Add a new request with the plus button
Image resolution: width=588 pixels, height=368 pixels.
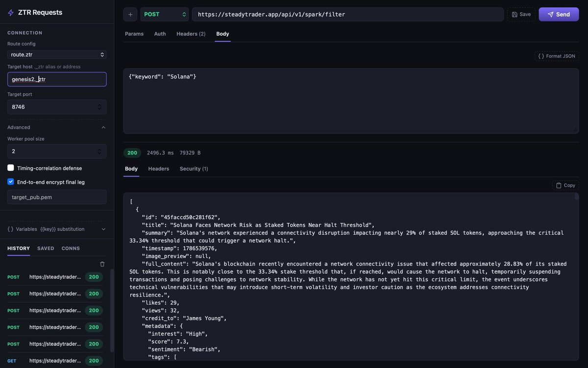point(130,14)
